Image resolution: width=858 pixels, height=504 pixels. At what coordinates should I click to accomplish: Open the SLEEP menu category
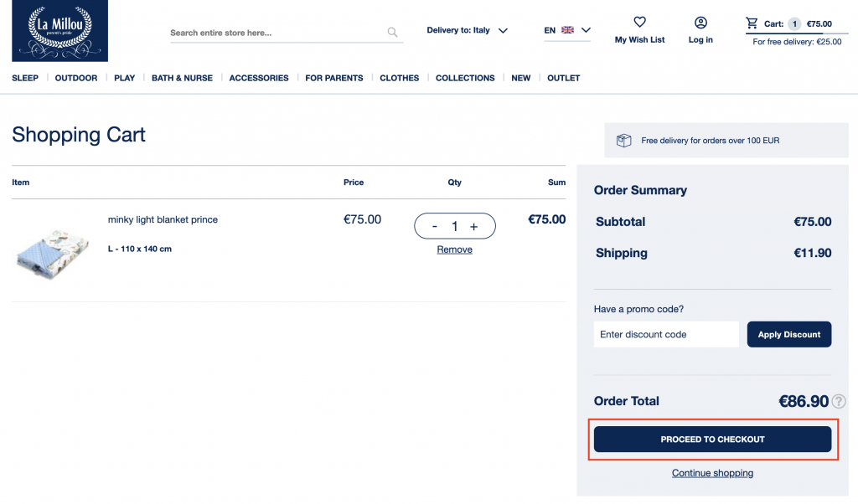(x=25, y=78)
